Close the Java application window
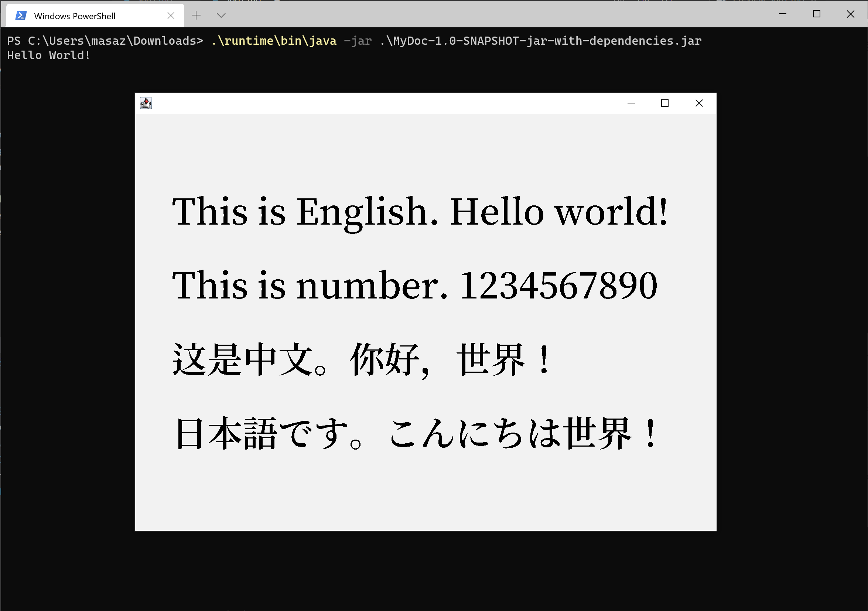 tap(698, 103)
